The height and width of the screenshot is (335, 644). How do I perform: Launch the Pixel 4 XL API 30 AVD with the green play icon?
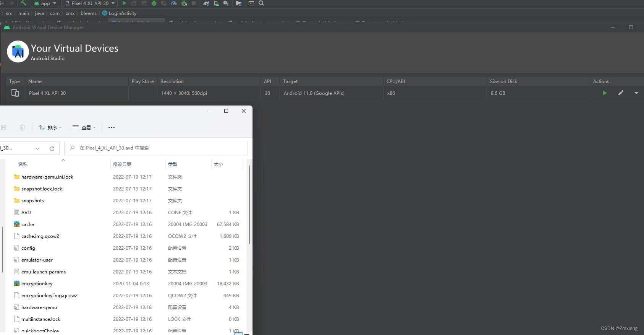pyautogui.click(x=605, y=93)
